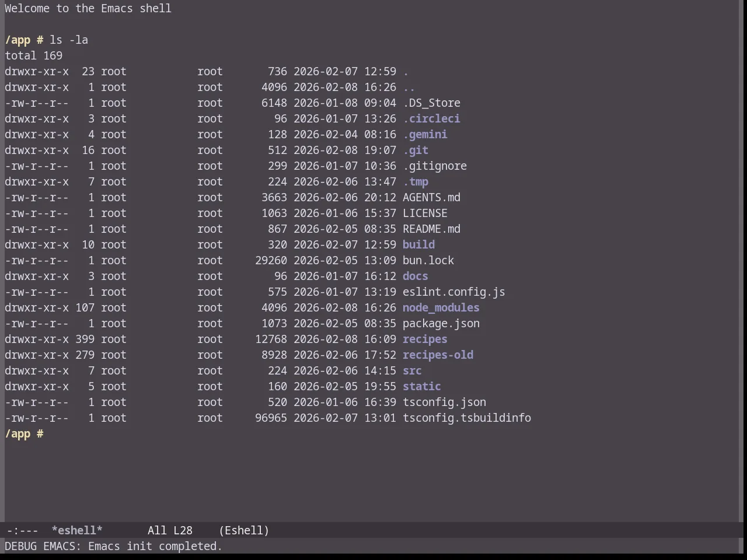Click the .tmp directory entry
The height and width of the screenshot is (560, 747).
(416, 181)
